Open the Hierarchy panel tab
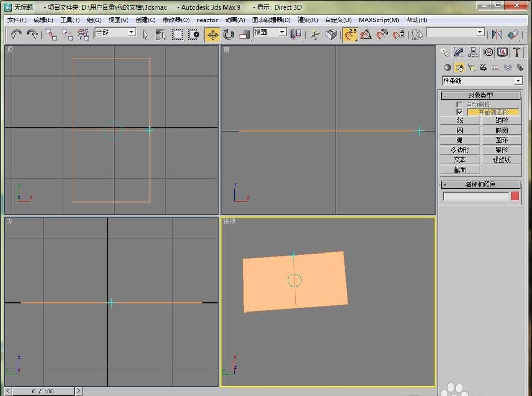 coord(473,52)
